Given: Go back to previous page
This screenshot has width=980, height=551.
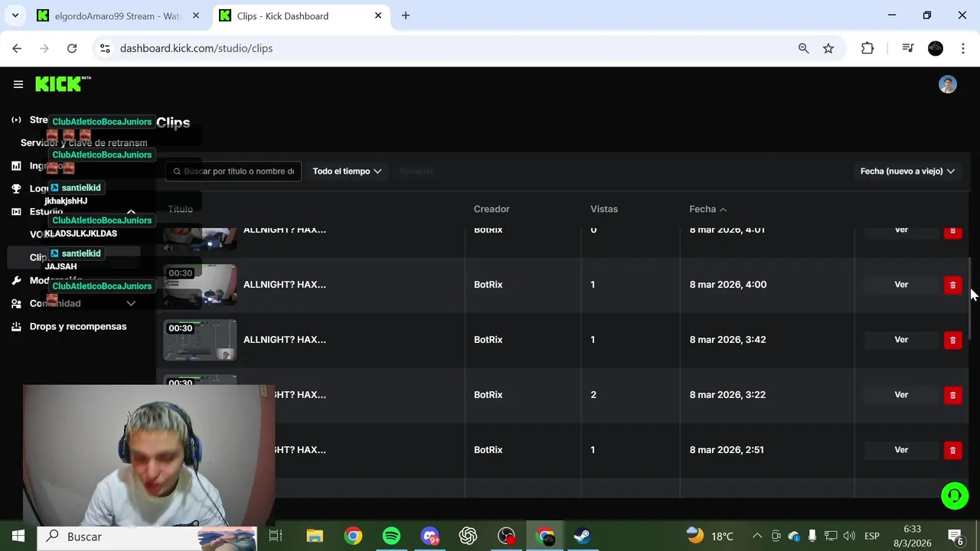Looking at the screenshot, I should point(17,48).
